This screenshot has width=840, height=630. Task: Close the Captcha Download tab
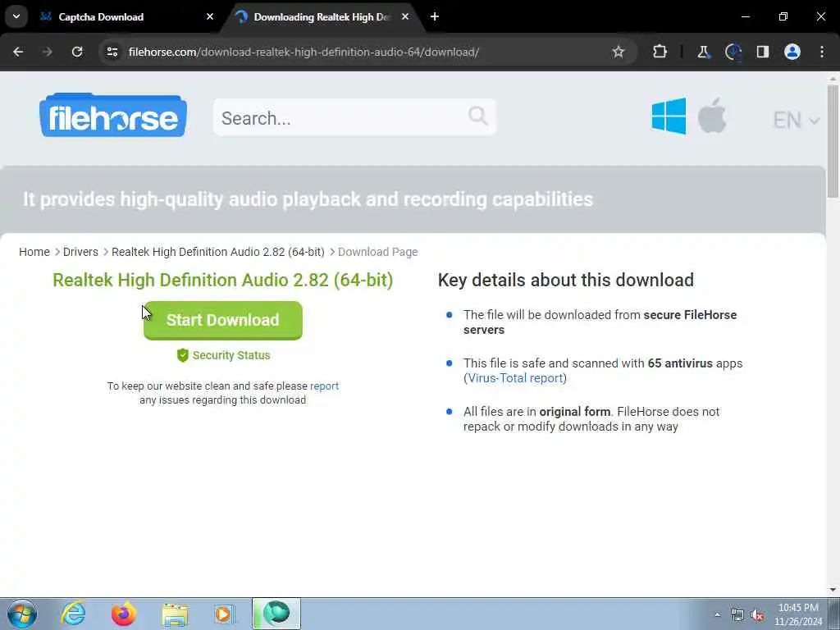coord(210,16)
